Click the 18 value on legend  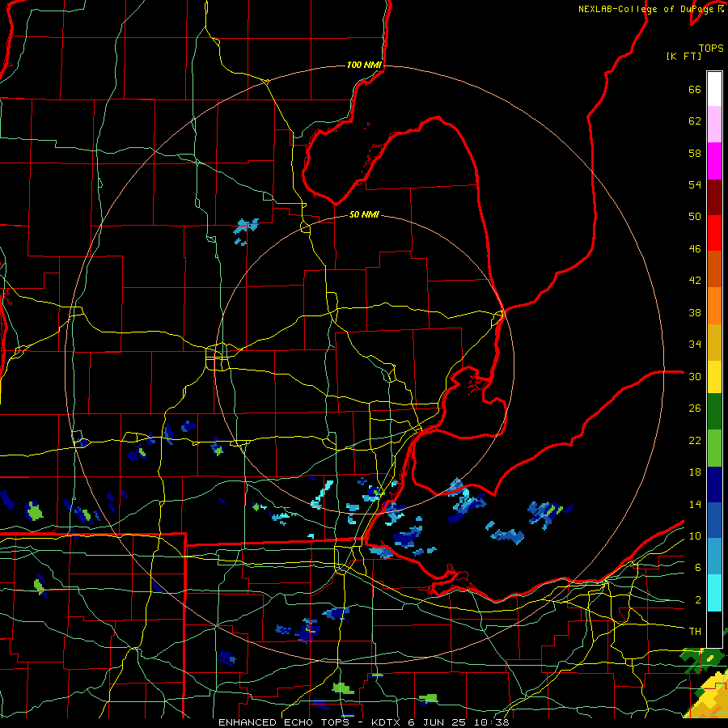[x=695, y=472]
